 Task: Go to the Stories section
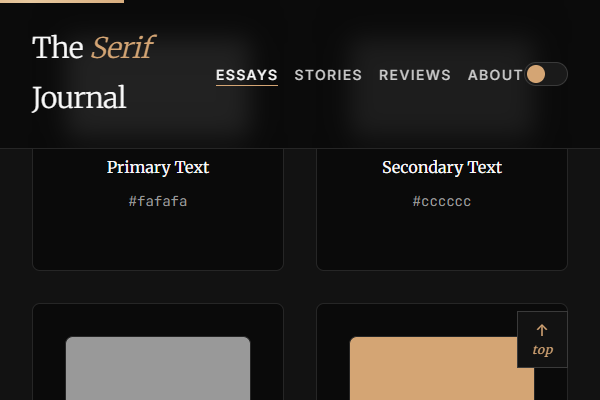(x=328, y=75)
